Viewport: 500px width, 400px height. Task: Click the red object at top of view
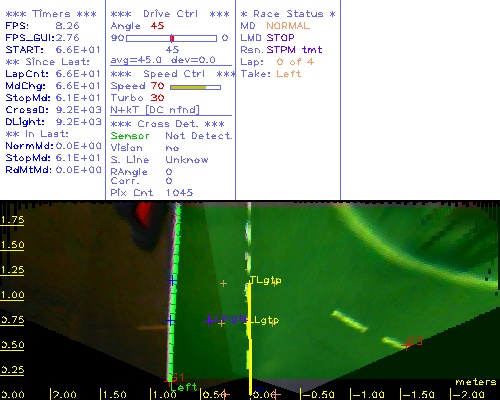pos(143,213)
